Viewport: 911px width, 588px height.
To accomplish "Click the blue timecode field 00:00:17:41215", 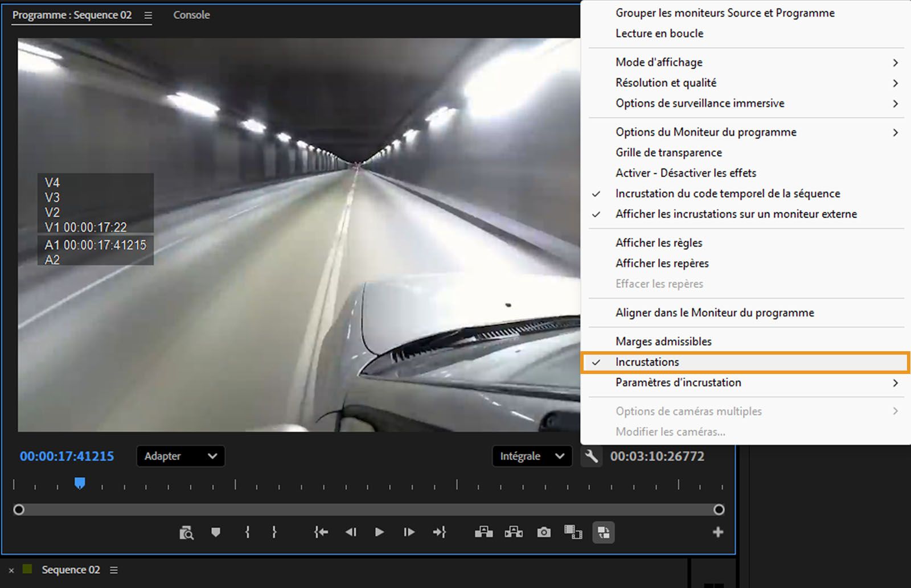I will 66,456.
